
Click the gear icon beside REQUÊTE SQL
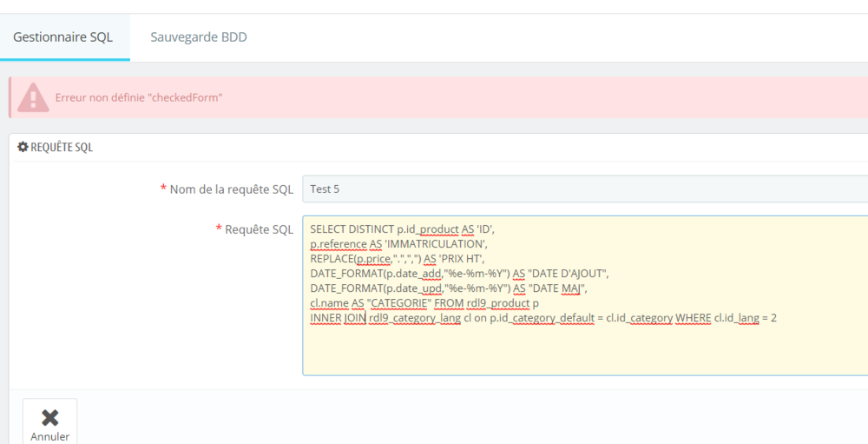pos(23,147)
